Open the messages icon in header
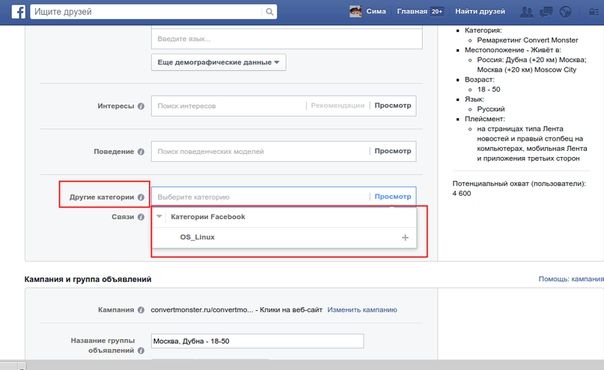The image size is (604, 370). 546,12
